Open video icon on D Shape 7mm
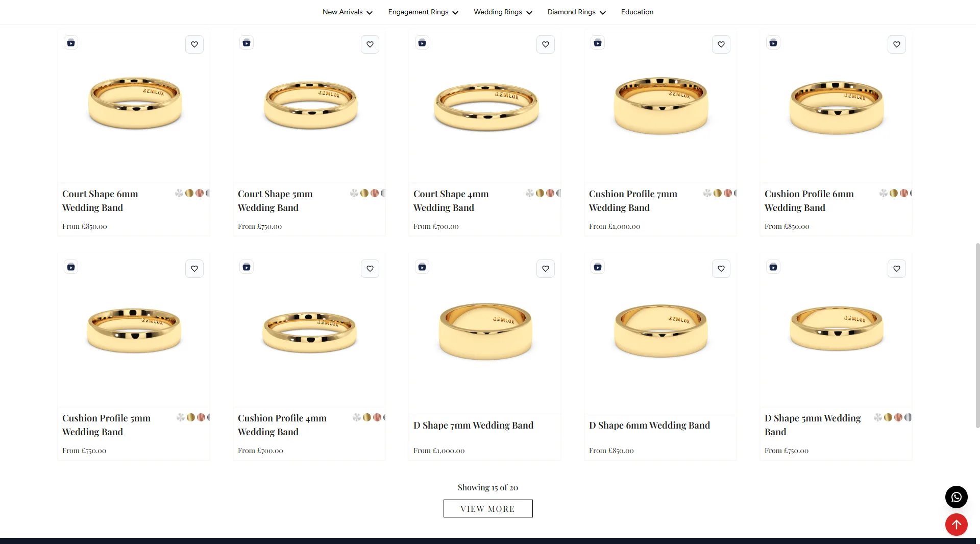This screenshot has width=980, height=544. point(422,267)
